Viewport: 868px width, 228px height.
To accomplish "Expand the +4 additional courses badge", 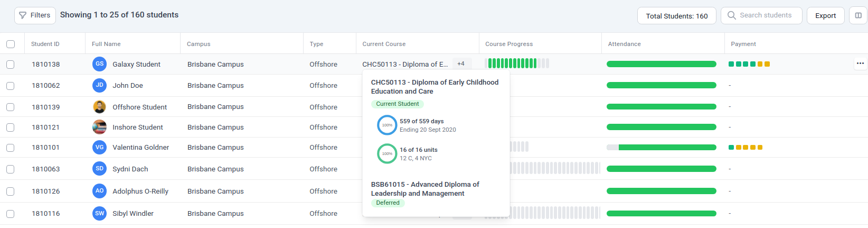I will (461, 63).
